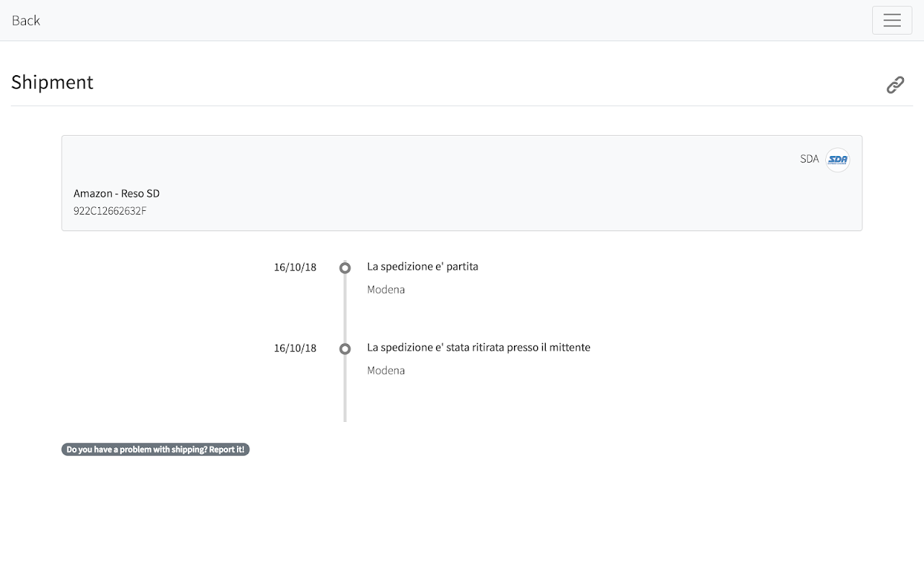
Task: Go back using the Back link
Action: click(x=26, y=20)
